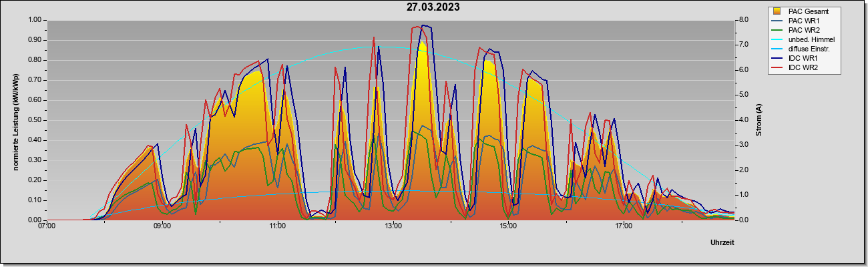Click the Uhrzeit axis label

[x=722, y=242]
